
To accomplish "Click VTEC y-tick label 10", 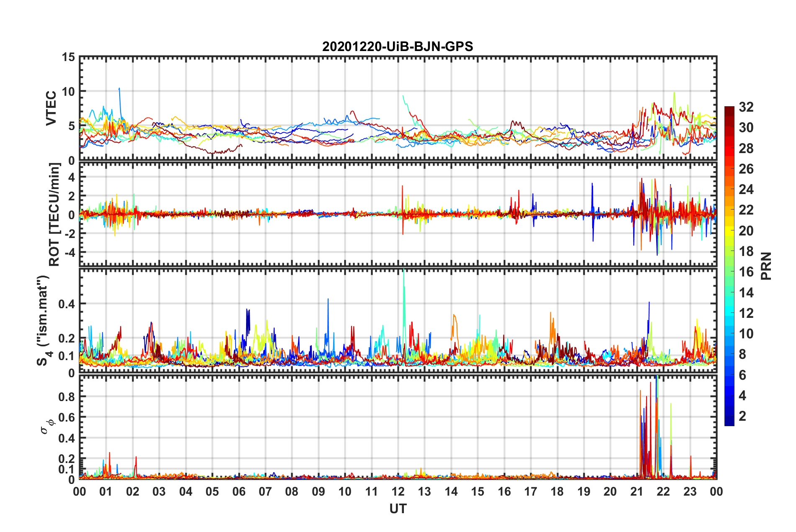I will tap(69, 92).
